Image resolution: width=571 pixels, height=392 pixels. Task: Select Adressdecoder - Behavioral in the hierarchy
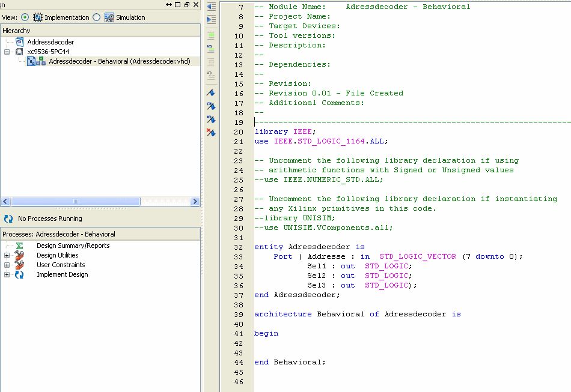coord(119,61)
